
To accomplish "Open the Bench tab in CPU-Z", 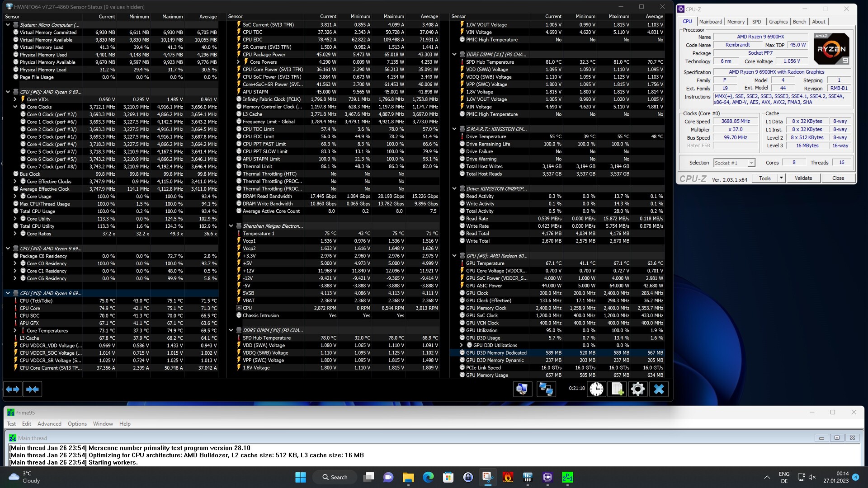I will (x=799, y=22).
